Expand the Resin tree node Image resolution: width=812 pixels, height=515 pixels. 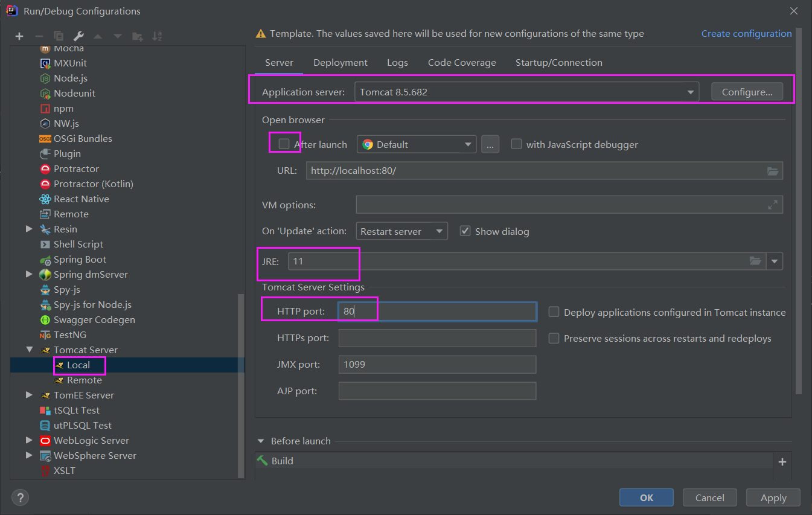click(x=29, y=229)
